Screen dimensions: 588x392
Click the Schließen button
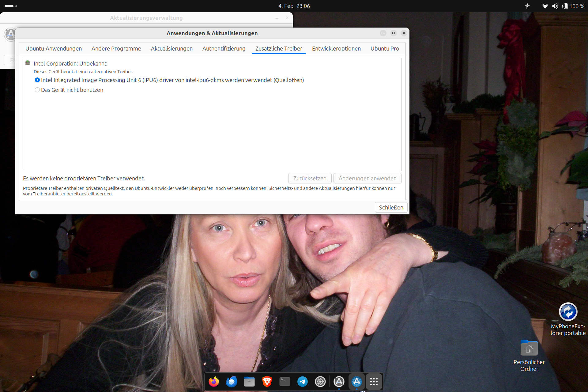pyautogui.click(x=391, y=207)
